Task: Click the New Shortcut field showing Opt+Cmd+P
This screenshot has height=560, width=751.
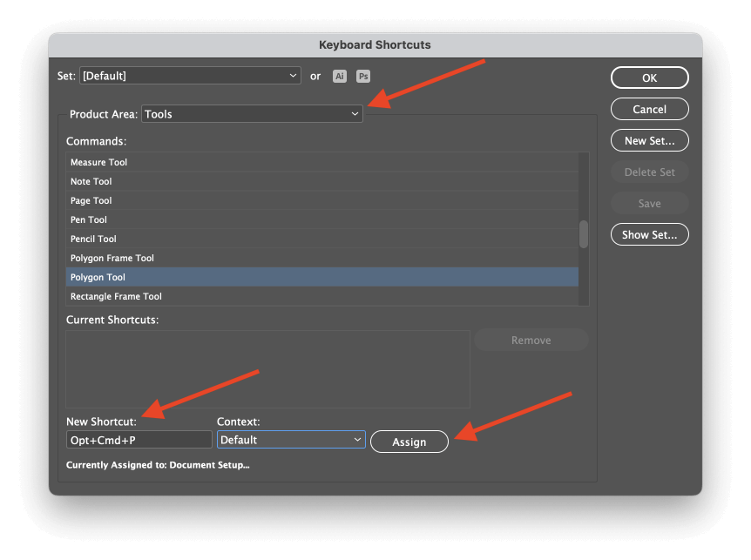Action: click(x=139, y=440)
